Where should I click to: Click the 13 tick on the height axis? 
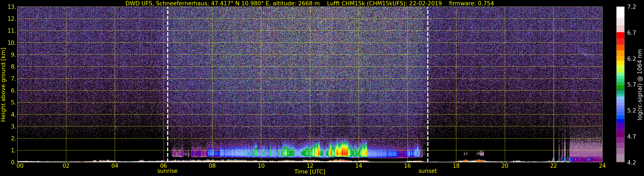tap(11, 7)
